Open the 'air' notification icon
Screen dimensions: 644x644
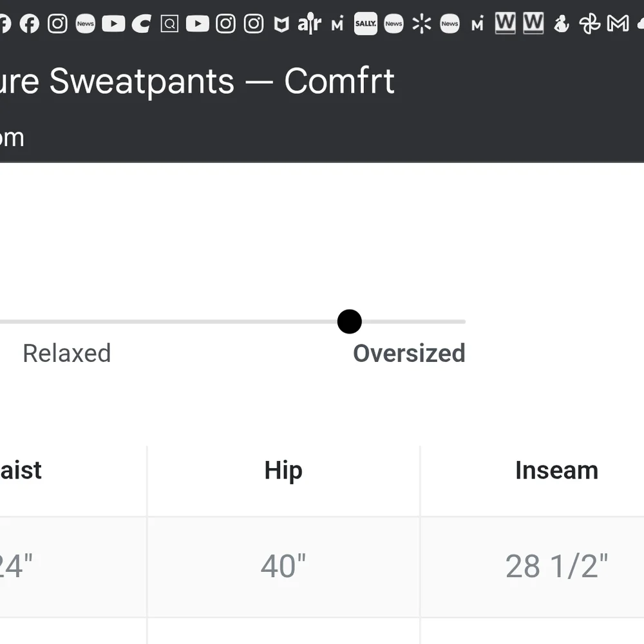309,24
